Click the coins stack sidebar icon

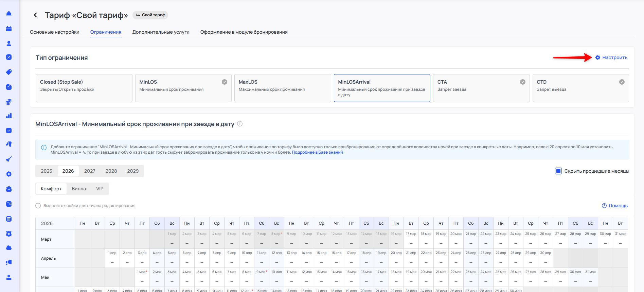9,102
